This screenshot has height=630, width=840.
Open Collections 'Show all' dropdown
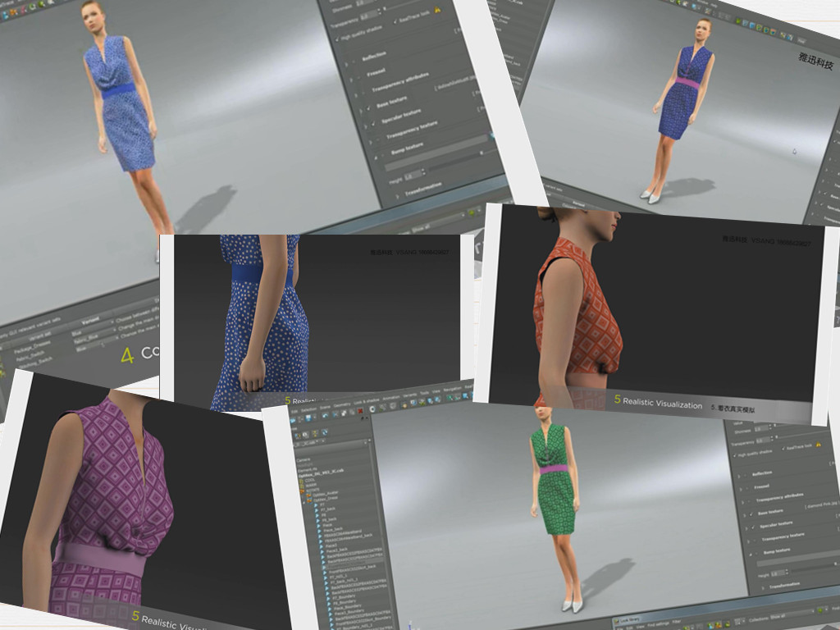coord(792,614)
